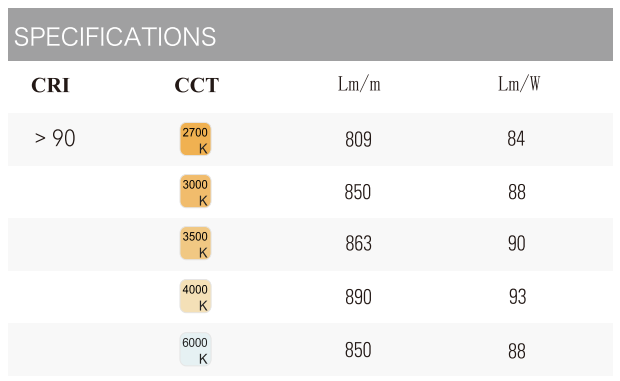
Task: Click the Lm/m column header
Action: pos(359,84)
